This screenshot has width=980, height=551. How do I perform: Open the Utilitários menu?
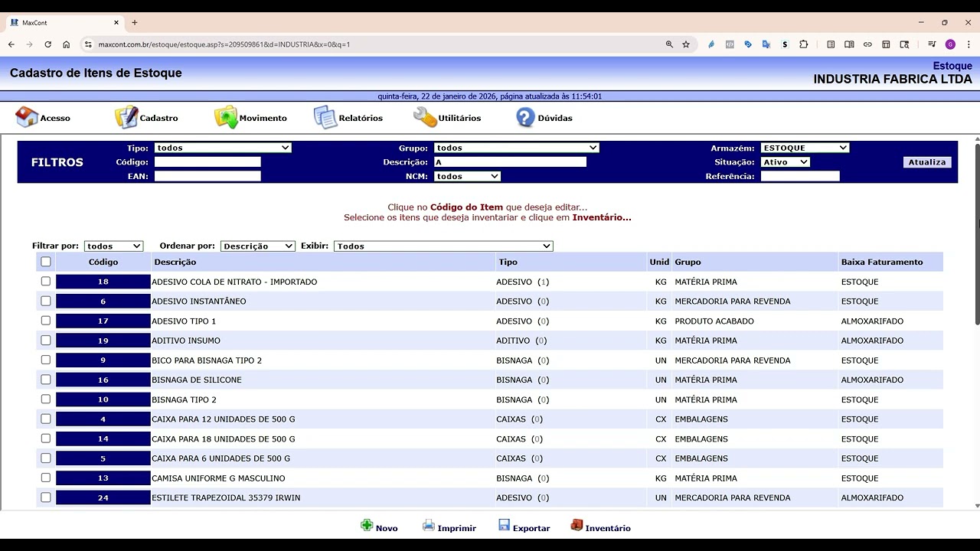[x=459, y=118]
